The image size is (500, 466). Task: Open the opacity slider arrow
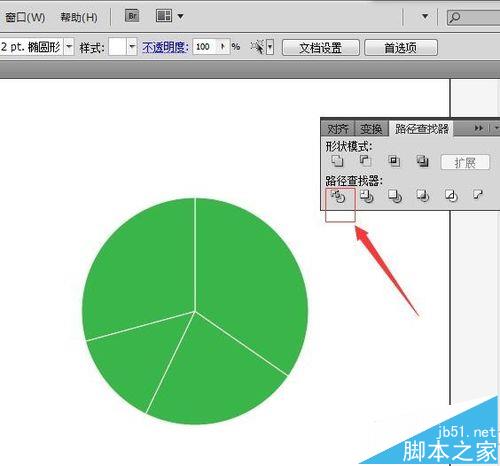[x=223, y=47]
